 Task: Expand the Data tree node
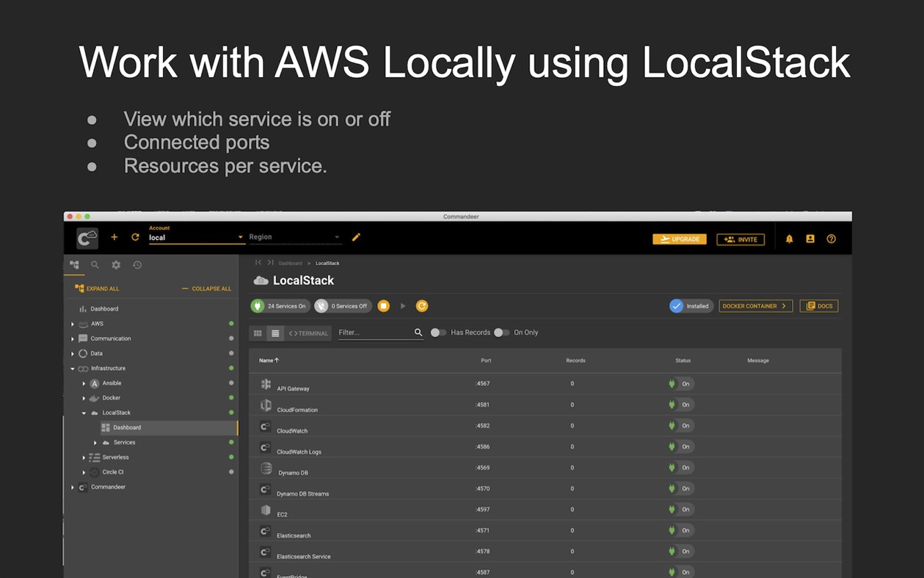pos(72,353)
